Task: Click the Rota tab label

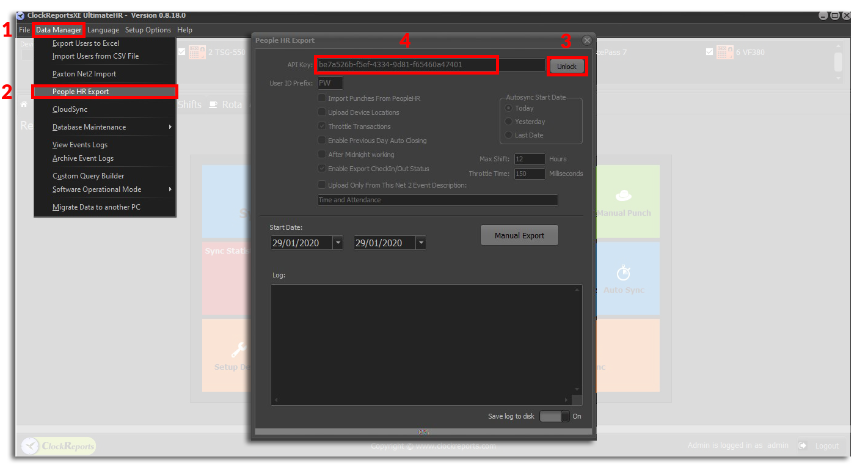Action: pyautogui.click(x=232, y=105)
